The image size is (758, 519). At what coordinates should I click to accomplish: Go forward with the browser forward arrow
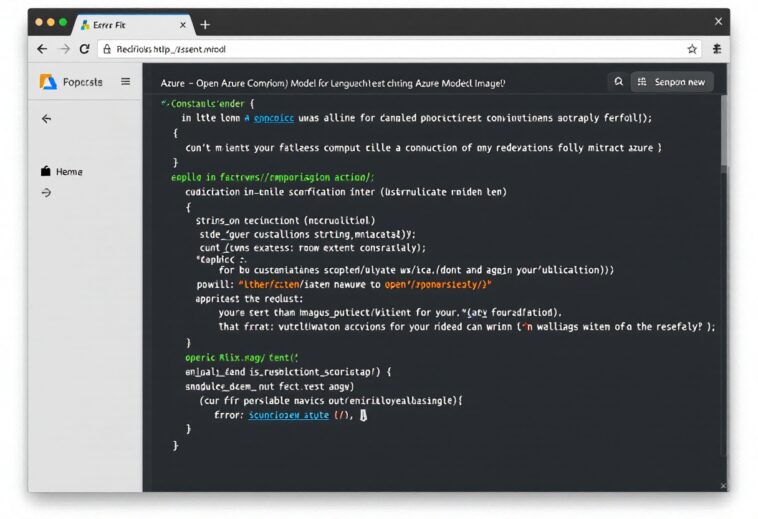(x=64, y=49)
